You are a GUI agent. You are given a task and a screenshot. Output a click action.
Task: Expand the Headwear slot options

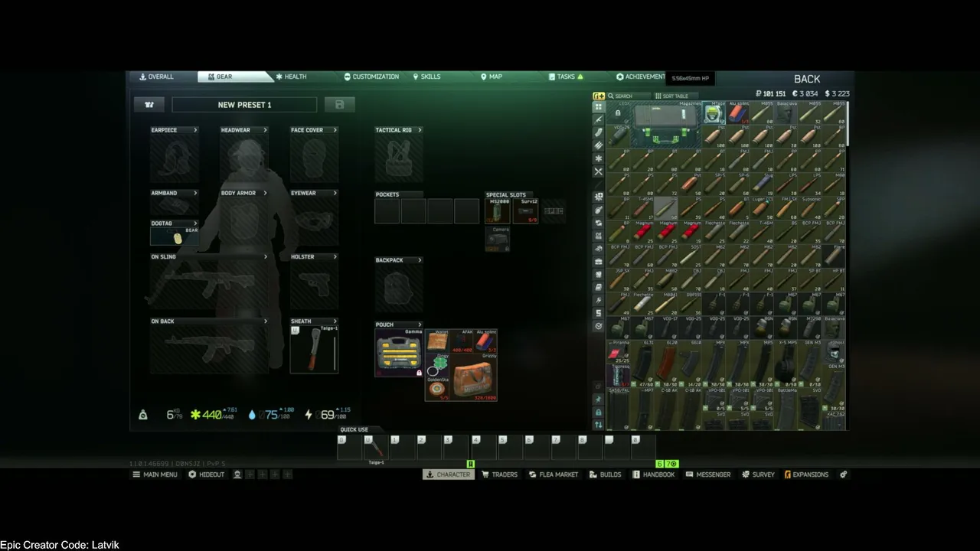[x=265, y=130]
